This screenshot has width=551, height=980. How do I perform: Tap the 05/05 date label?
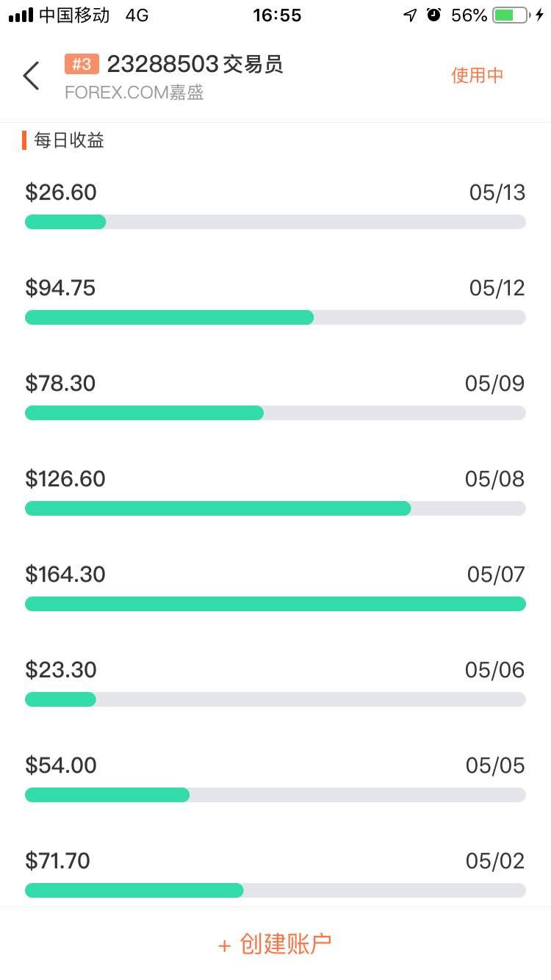[495, 765]
